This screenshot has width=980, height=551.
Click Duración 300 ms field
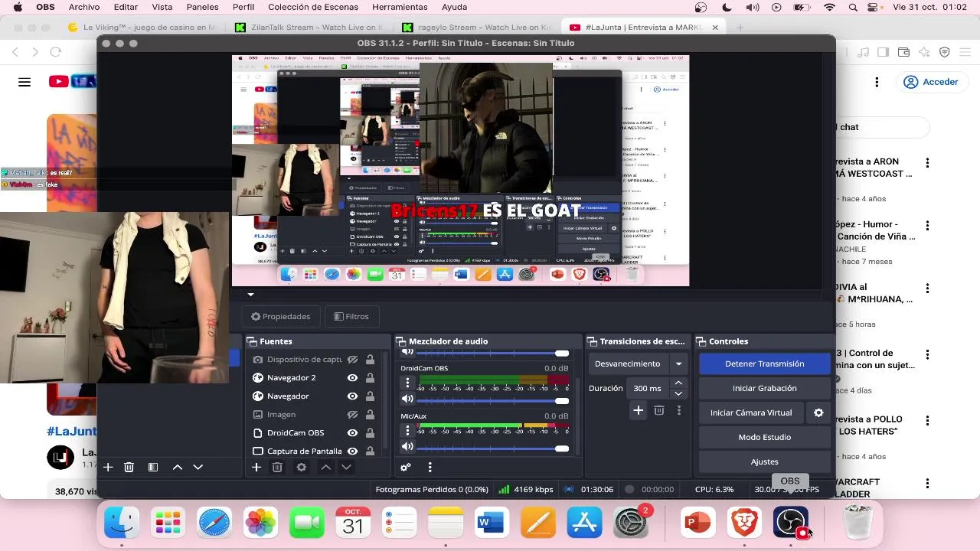coord(647,388)
